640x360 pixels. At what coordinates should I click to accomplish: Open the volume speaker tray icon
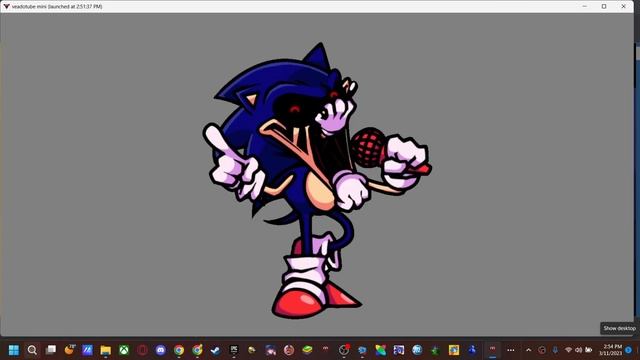tap(578, 350)
